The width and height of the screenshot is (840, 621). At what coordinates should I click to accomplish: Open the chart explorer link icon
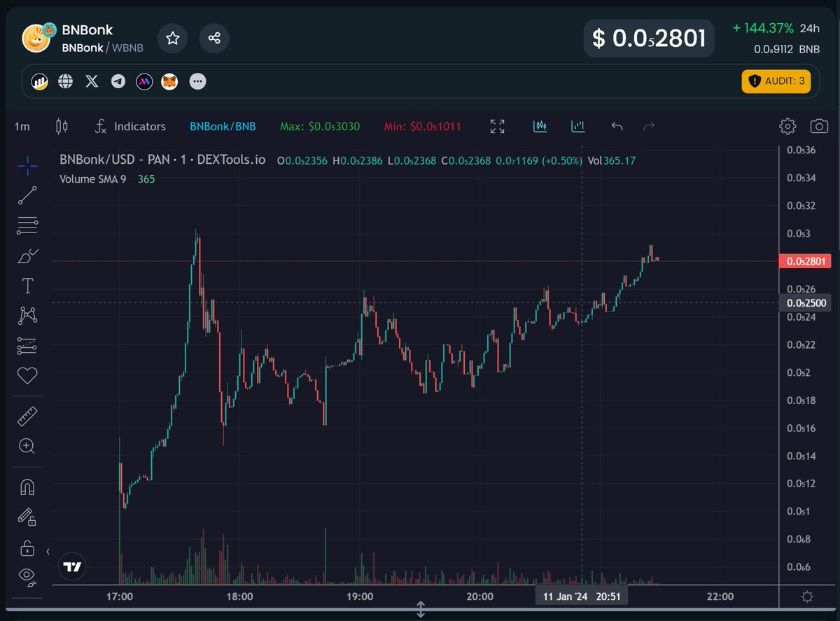(39, 82)
